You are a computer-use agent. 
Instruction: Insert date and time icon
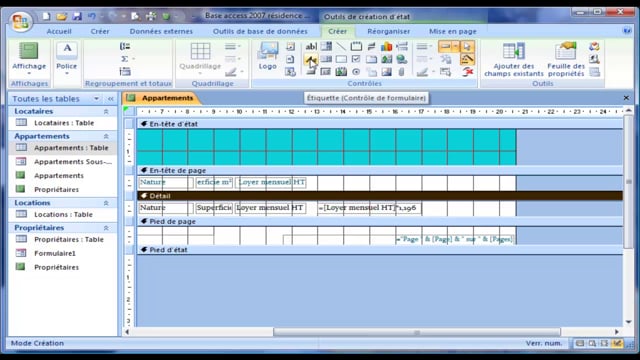coord(290,72)
